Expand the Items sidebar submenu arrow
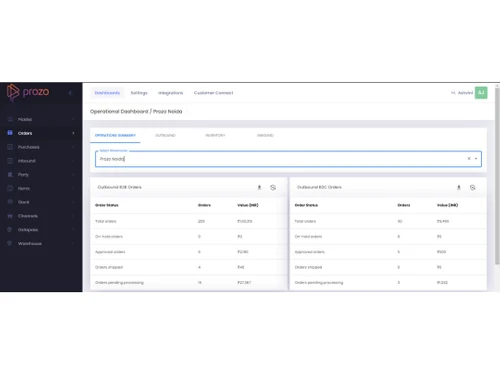The width and height of the screenshot is (500, 375). point(73,188)
